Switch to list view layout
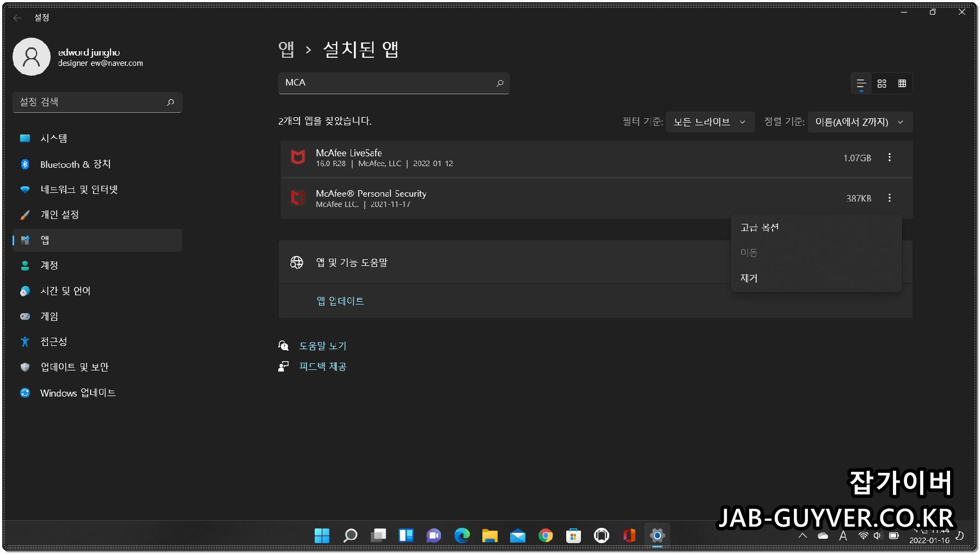 (861, 83)
